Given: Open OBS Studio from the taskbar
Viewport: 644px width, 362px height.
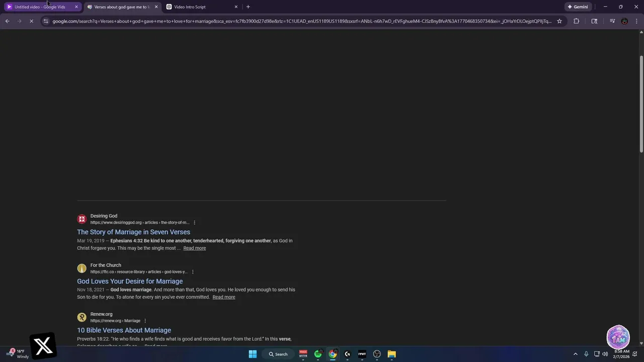Looking at the screenshot, I should [377, 354].
